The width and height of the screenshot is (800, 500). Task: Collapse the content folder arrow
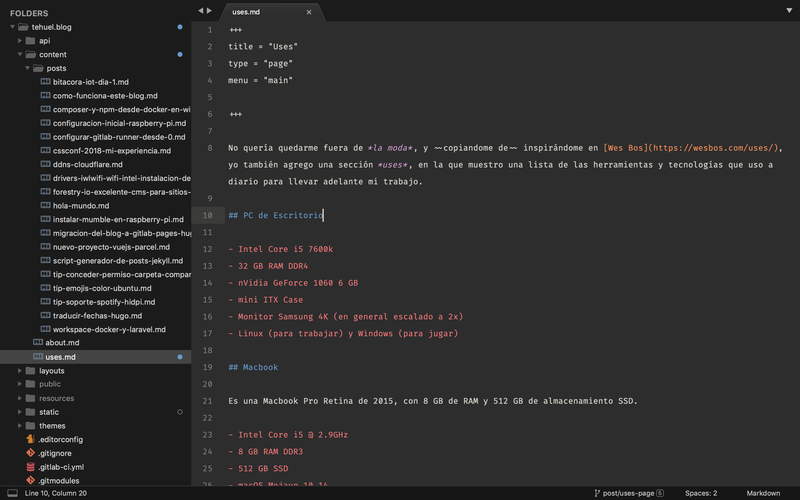(x=20, y=55)
